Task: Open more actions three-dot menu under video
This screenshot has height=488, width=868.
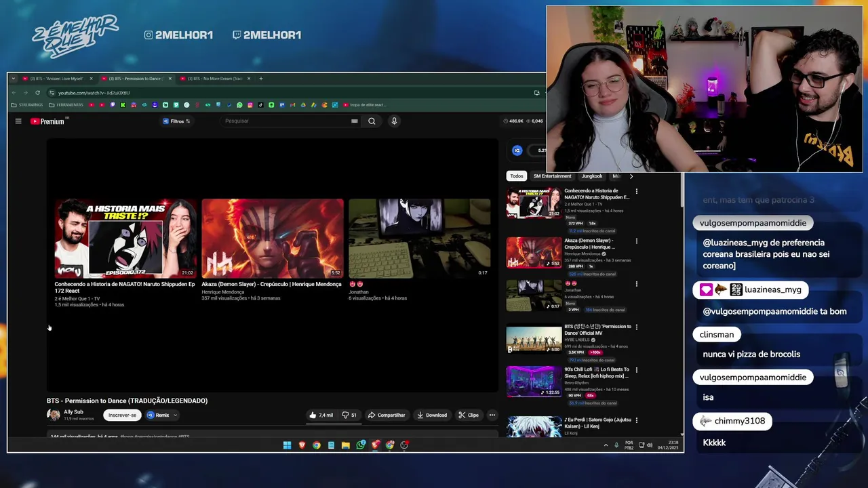Action: [x=492, y=415]
